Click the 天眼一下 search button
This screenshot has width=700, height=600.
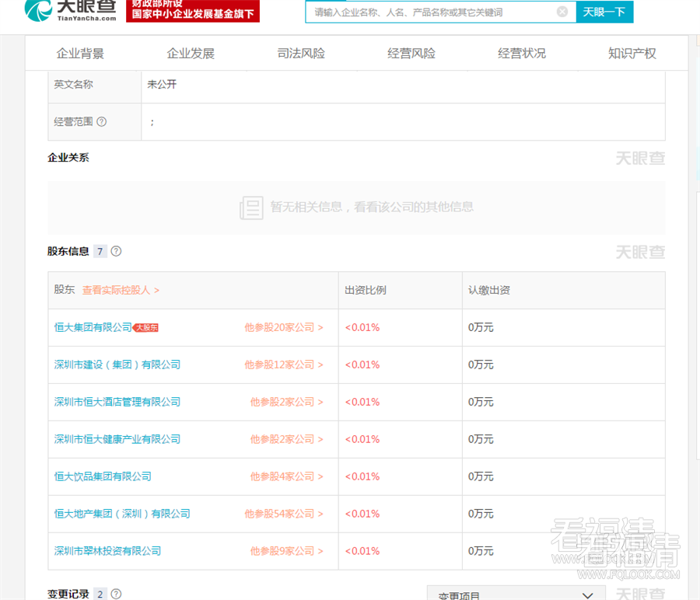coord(604,12)
